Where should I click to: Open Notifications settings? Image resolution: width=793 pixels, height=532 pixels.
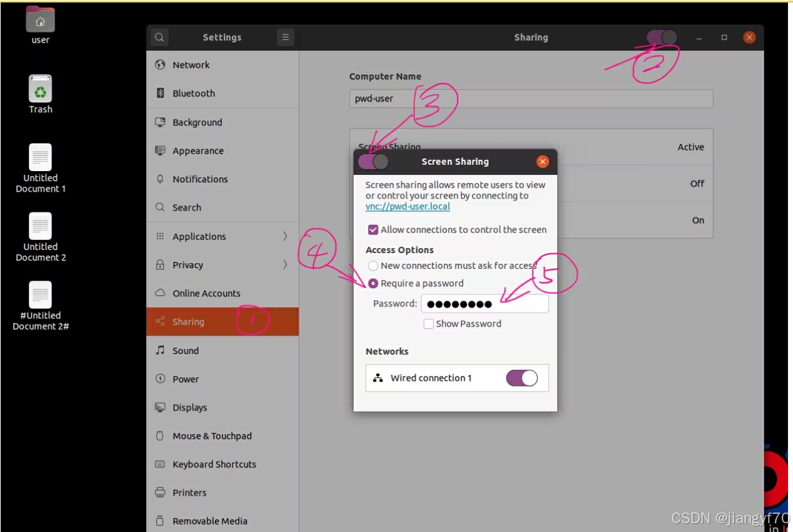point(223,179)
